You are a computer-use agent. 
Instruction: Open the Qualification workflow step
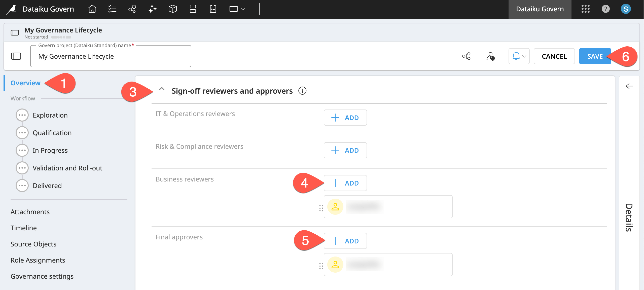tap(52, 133)
